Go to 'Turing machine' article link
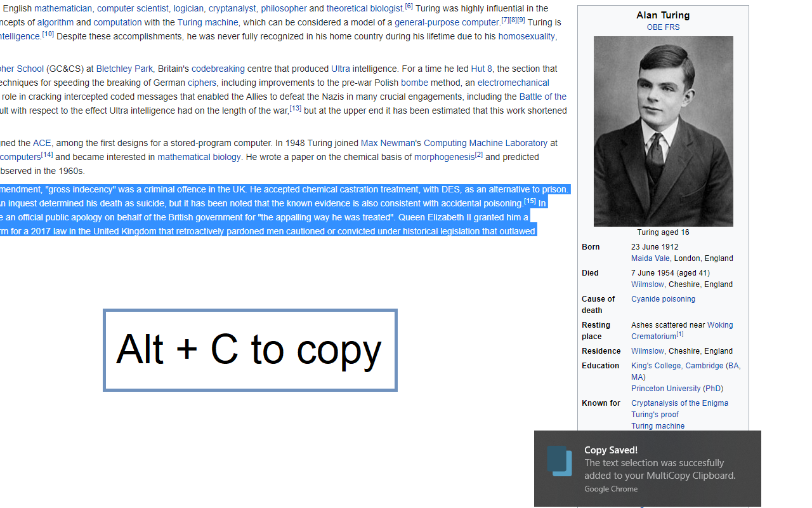The image size is (812, 508). click(x=207, y=22)
